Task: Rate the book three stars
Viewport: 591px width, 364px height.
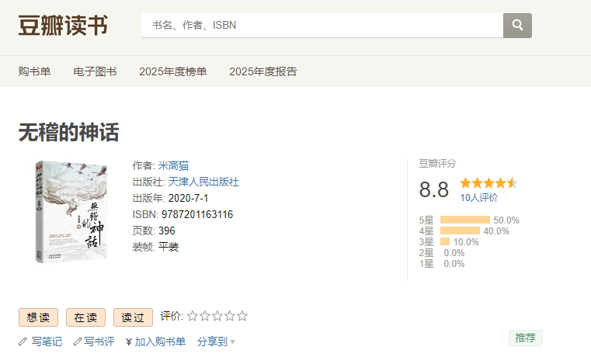Action: pyautogui.click(x=217, y=316)
